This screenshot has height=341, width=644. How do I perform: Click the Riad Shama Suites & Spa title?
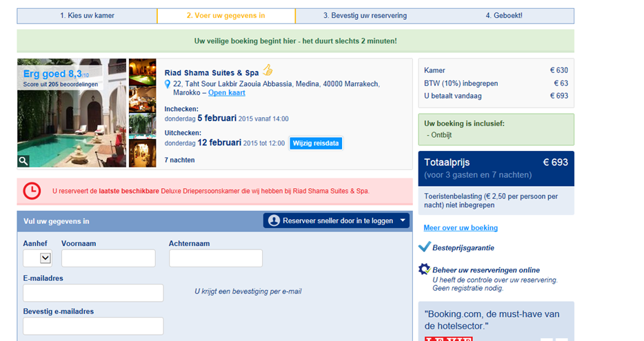point(212,73)
